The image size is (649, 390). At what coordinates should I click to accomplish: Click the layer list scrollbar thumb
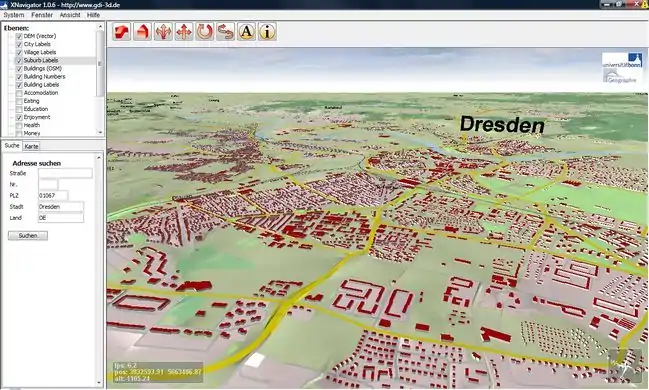[x=100, y=63]
